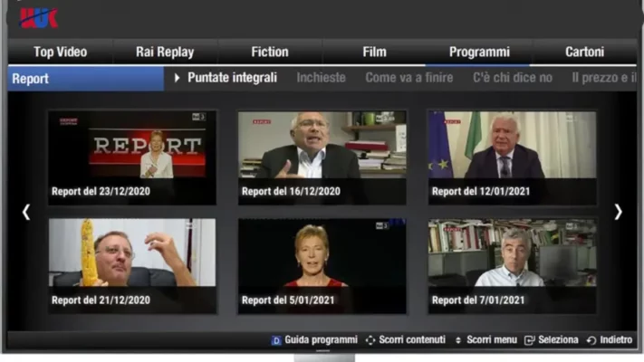644x362 pixels.
Task: Go back with Indietro label
Action: [x=616, y=340]
